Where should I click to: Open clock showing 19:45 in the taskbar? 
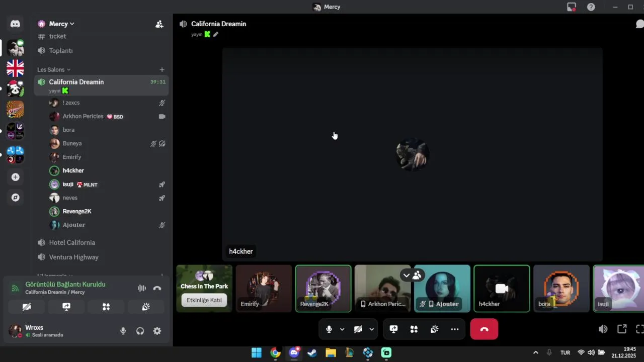[x=624, y=352]
